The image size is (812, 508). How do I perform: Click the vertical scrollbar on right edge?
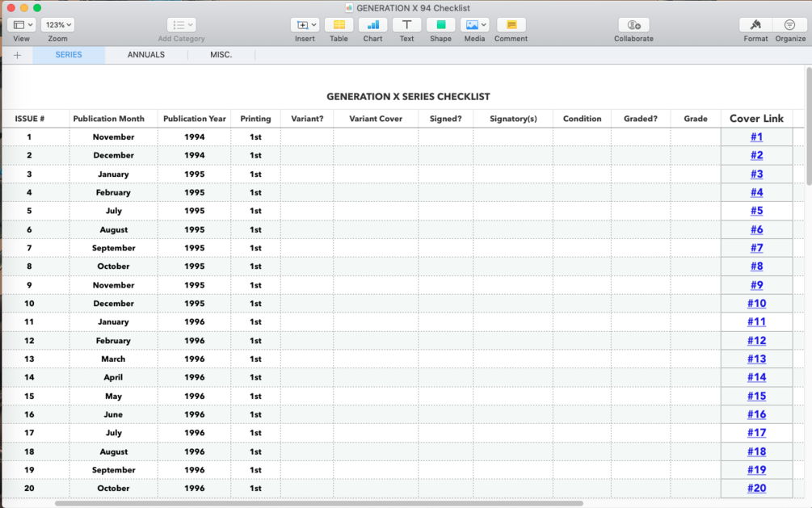pyautogui.click(x=809, y=126)
